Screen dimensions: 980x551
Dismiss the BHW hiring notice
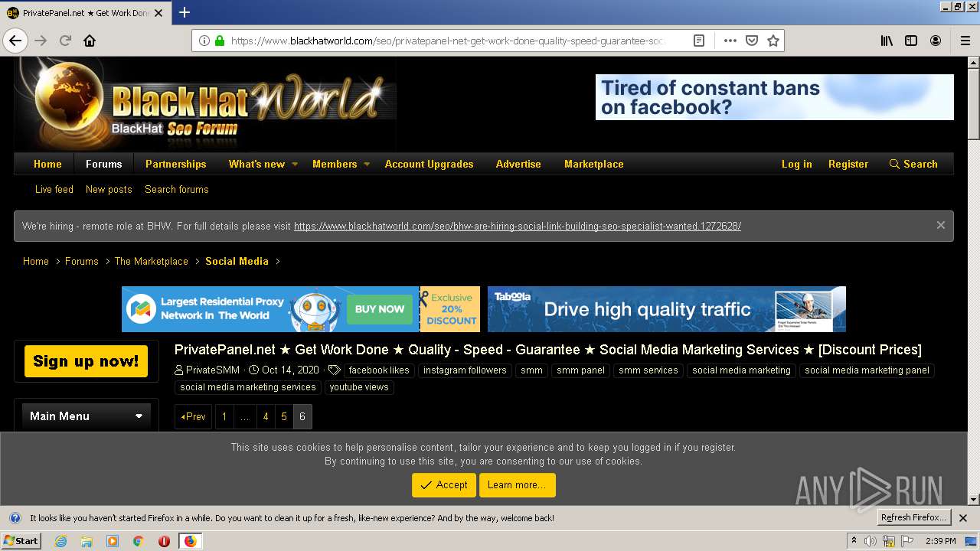pyautogui.click(x=941, y=225)
